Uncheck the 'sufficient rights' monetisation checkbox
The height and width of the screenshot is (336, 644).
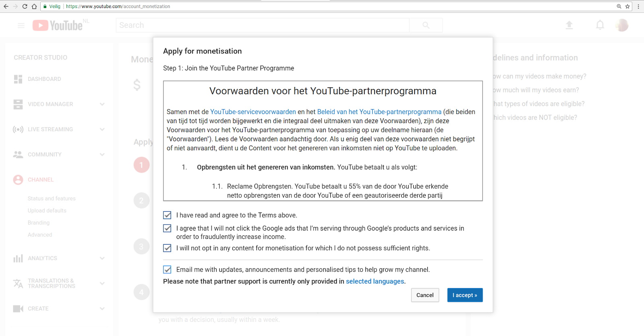coord(167,248)
